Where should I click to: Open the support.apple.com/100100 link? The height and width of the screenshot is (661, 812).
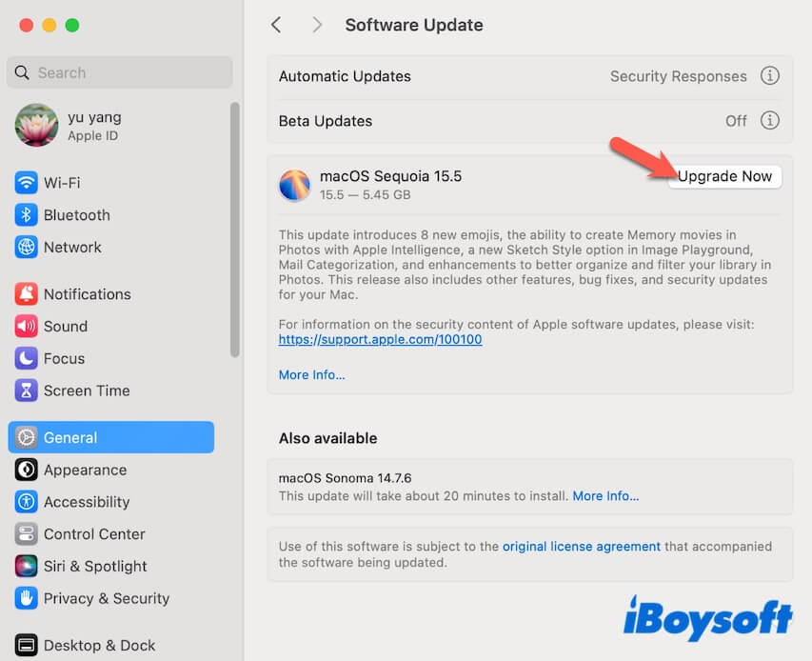[x=380, y=340]
